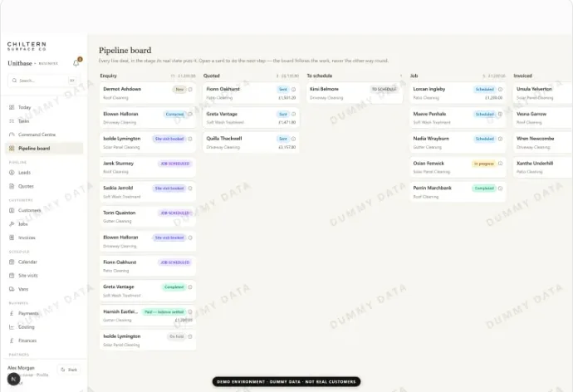Click JOB SCHEDULED badge on Fionn Oakhurst enquiry card
Image resolution: width=573 pixels, height=392 pixels.
[x=175, y=262]
